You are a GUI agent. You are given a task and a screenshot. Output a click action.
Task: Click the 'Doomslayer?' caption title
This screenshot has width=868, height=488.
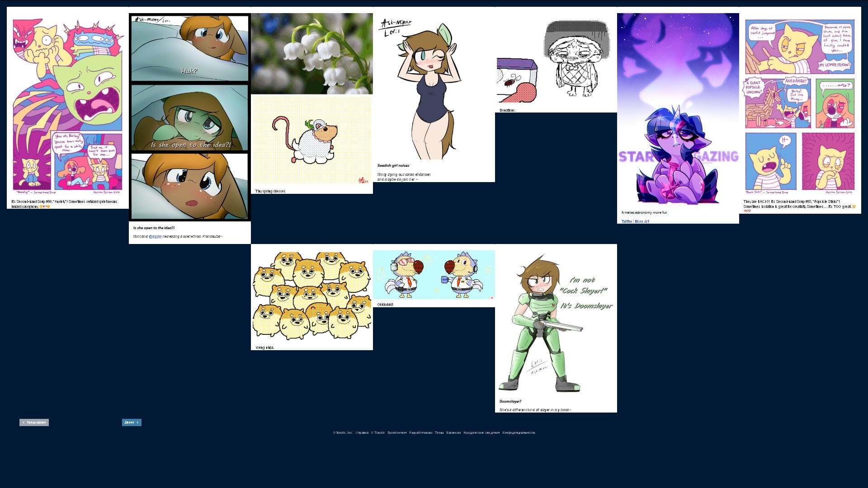pyautogui.click(x=510, y=401)
